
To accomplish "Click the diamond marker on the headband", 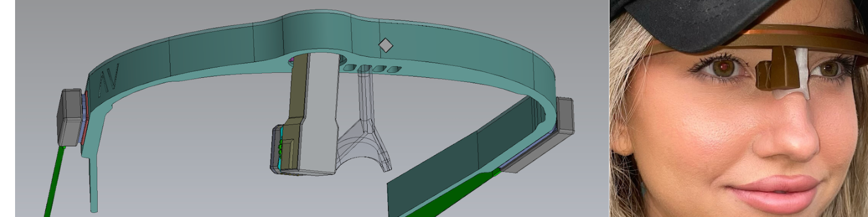I will 385,45.
